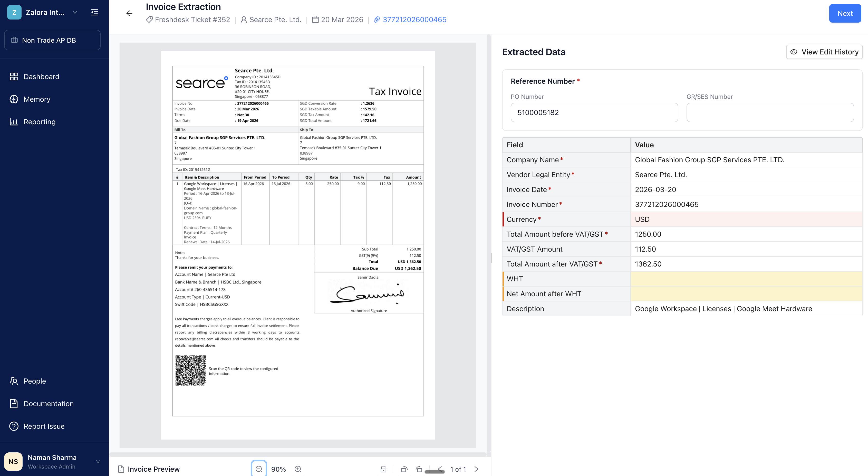Edit the Invoice Number value in the table

click(x=746, y=204)
